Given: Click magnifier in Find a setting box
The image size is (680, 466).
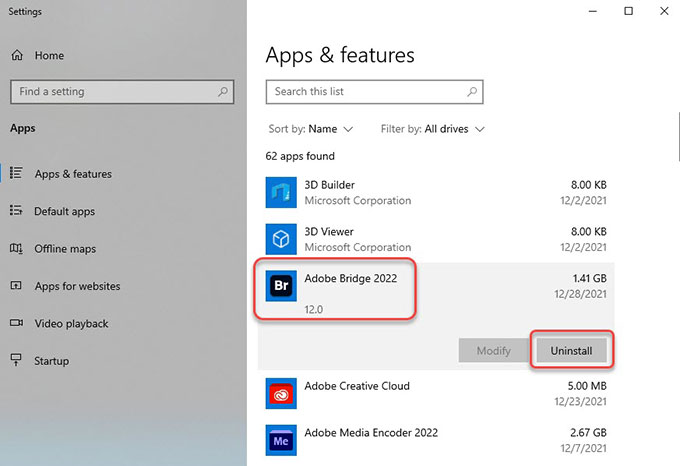Looking at the screenshot, I should coord(223,91).
